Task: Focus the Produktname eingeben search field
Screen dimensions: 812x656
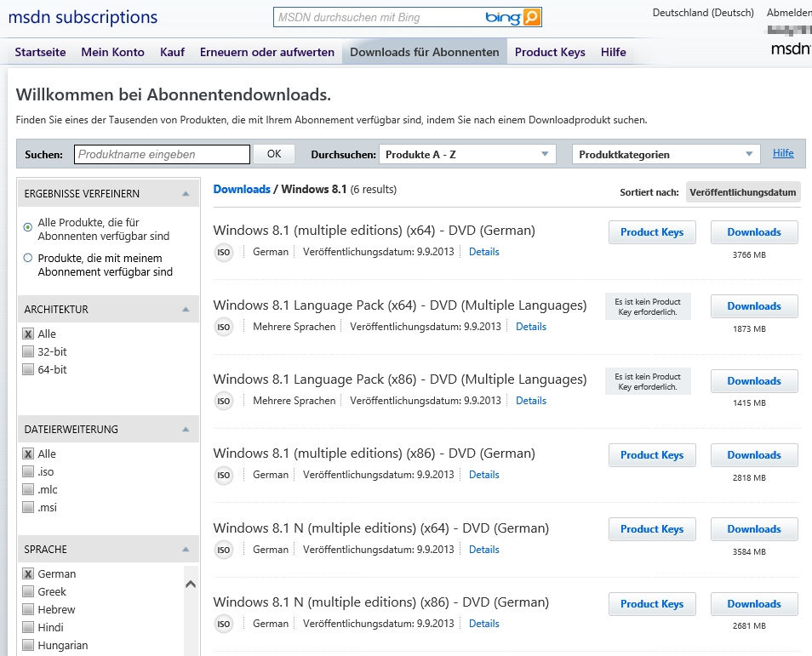Action: click(x=162, y=154)
